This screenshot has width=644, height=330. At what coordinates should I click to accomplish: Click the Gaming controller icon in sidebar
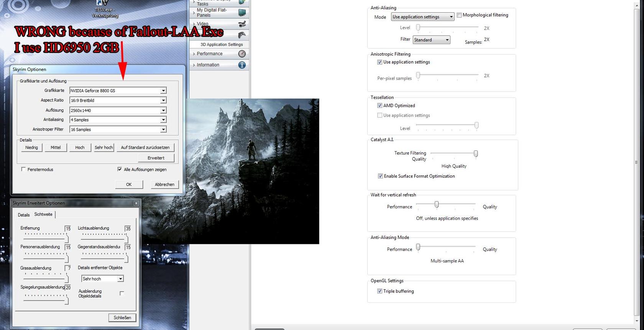pos(242,35)
